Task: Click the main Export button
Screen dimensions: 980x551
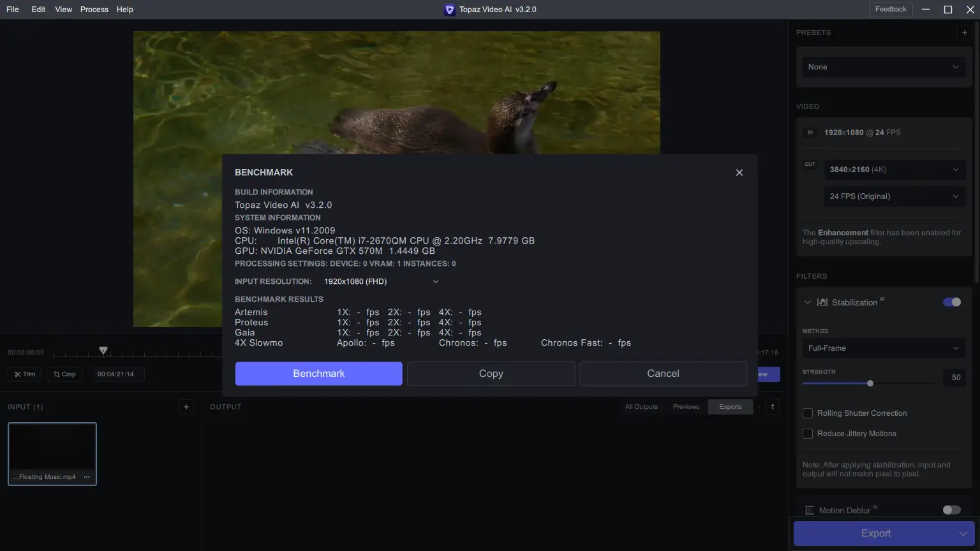Action: pos(876,533)
